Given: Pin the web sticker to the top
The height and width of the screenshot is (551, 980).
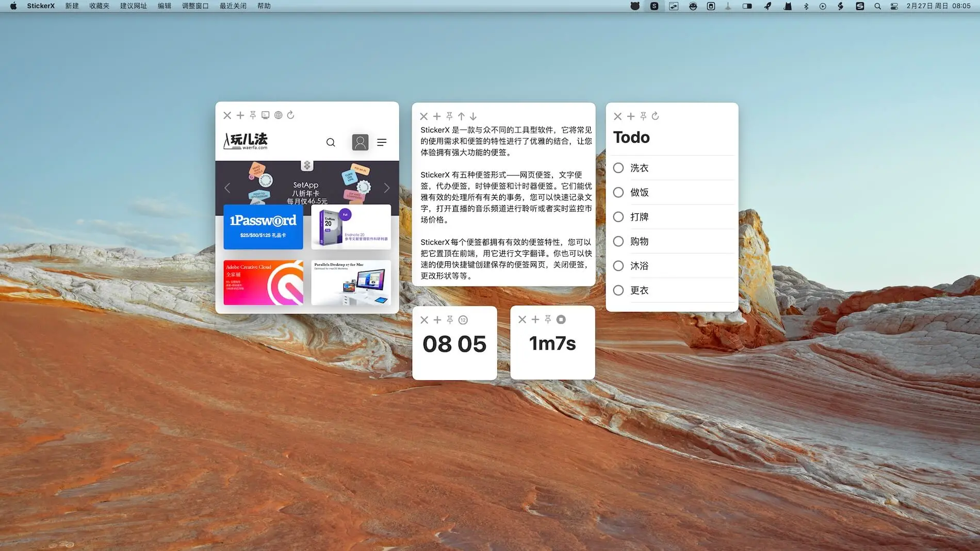Looking at the screenshot, I should pyautogui.click(x=253, y=115).
